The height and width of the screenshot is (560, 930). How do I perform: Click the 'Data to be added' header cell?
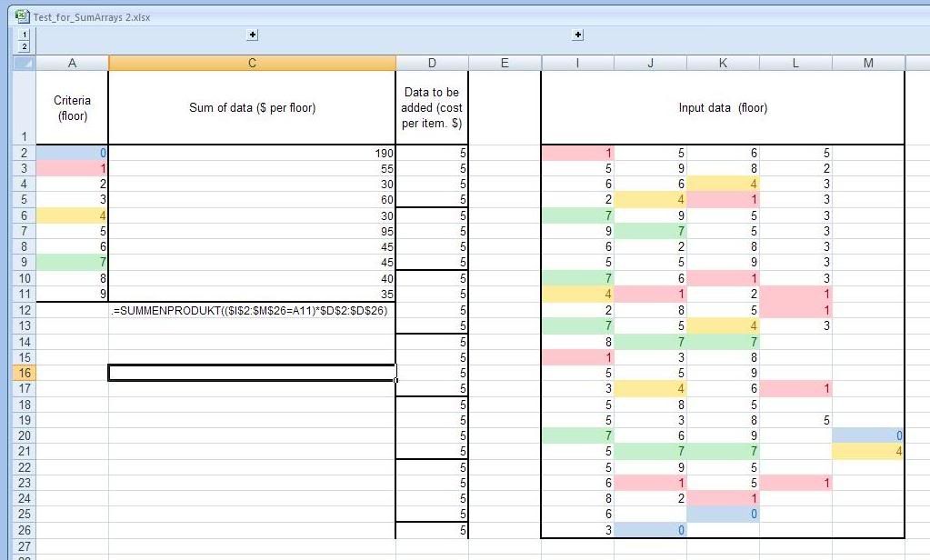tap(432, 108)
